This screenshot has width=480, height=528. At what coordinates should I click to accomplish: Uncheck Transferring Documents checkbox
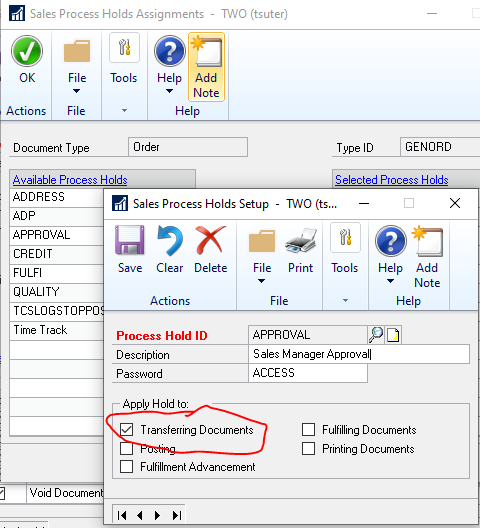[127, 430]
